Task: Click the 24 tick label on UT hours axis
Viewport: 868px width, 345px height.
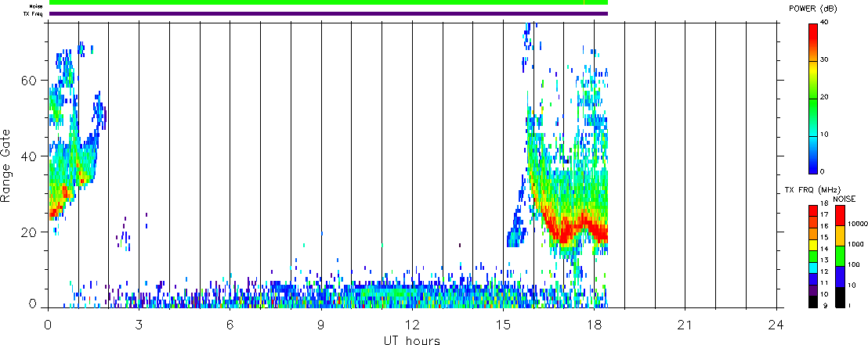Action: (776, 325)
